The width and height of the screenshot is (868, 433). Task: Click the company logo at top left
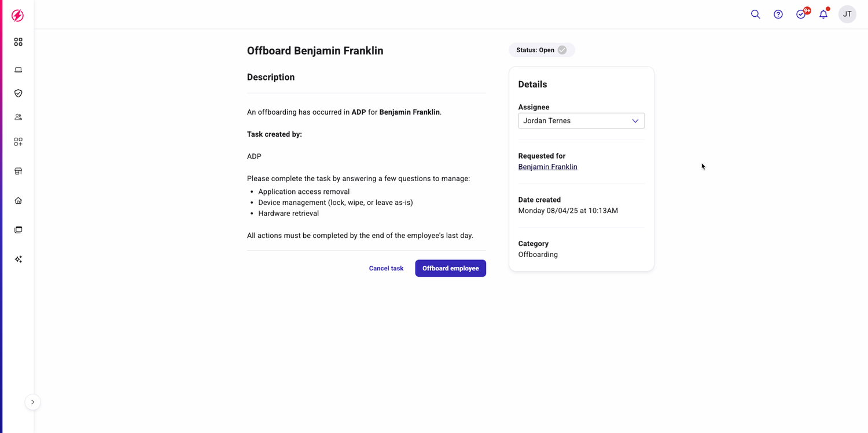[17, 16]
